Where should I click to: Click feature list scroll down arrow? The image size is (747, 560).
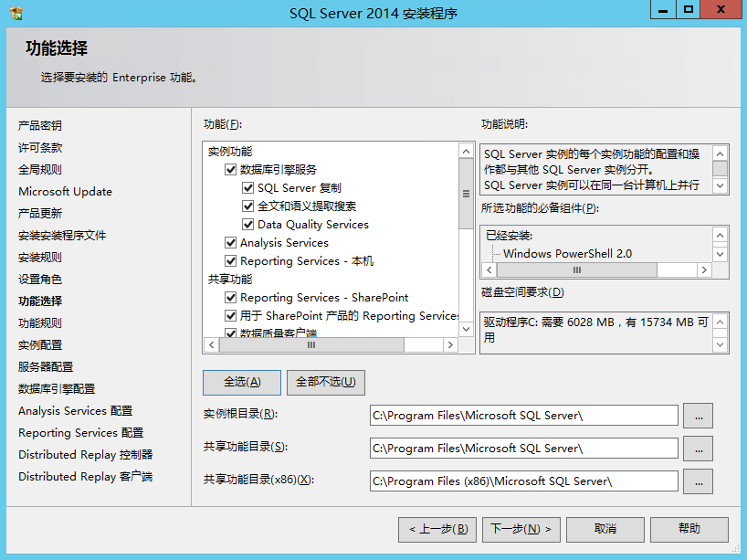point(466,329)
